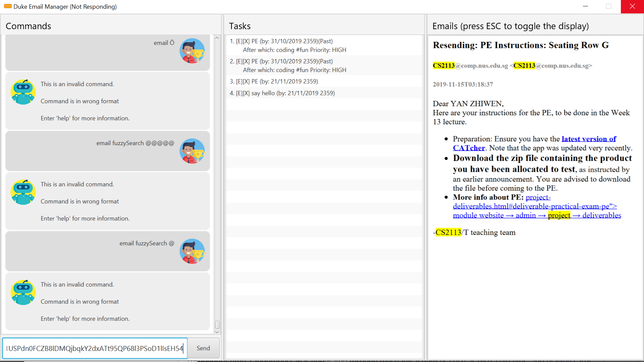
Task: Select task 3 PE by 21/11/2019
Action: tap(274, 81)
